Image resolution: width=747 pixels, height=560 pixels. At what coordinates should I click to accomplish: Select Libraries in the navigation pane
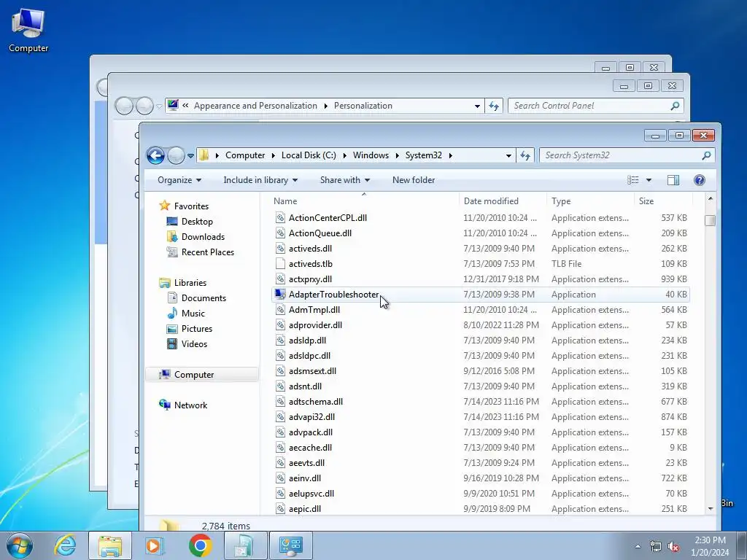tap(190, 283)
